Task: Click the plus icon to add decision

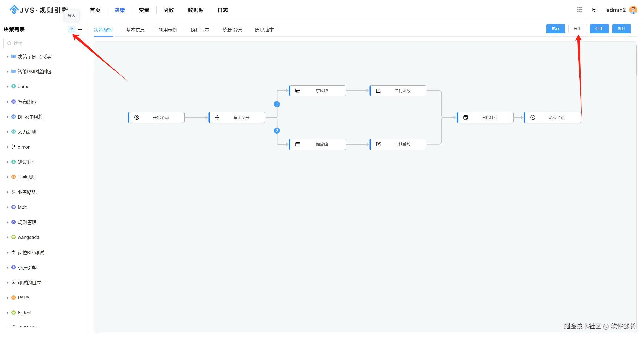Action: [80, 29]
